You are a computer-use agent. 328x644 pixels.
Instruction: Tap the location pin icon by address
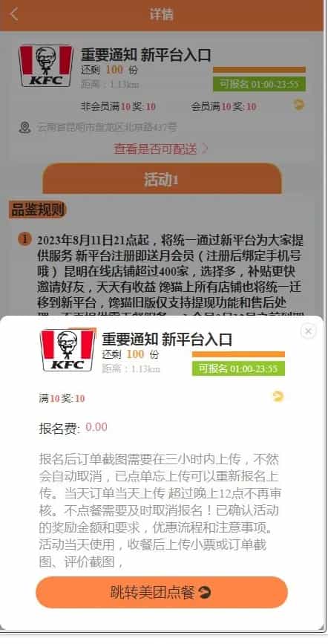pyautogui.click(x=25, y=127)
